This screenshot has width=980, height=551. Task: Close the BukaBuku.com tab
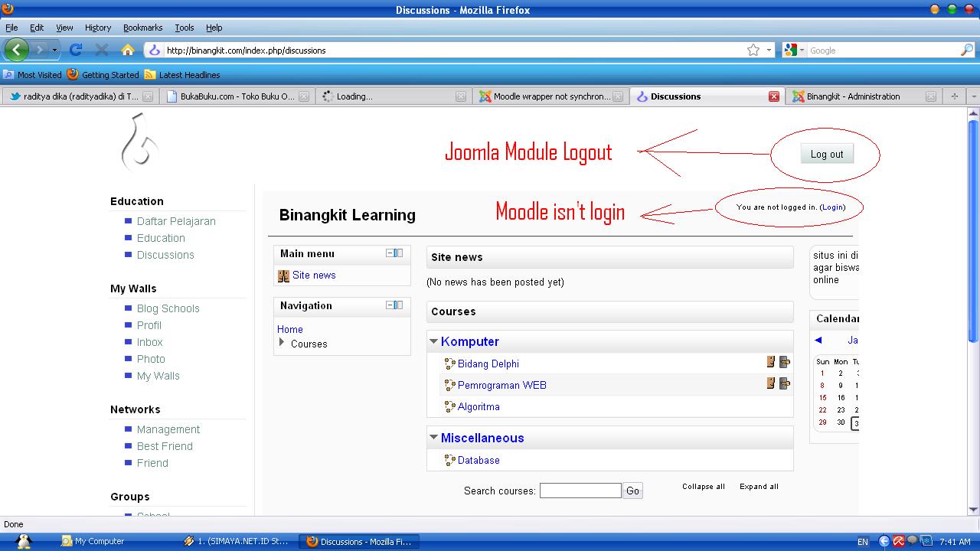click(304, 96)
